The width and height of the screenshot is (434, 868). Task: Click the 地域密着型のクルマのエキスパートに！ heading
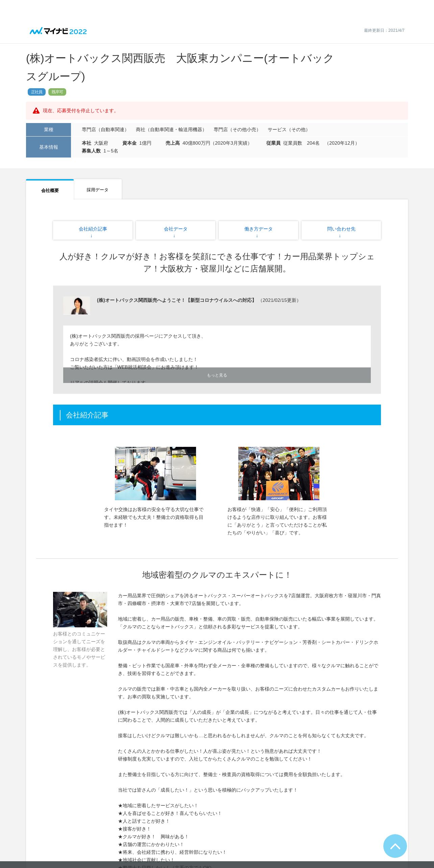tap(217, 575)
